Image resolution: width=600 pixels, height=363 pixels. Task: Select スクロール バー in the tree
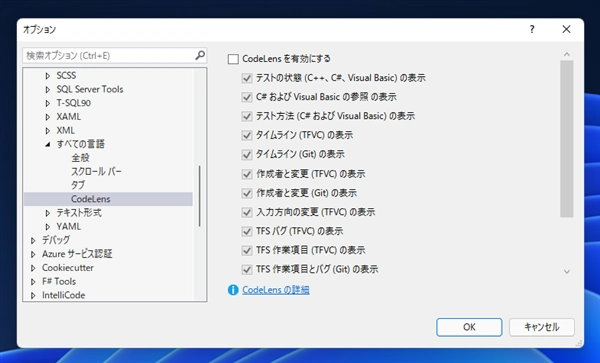click(96, 171)
